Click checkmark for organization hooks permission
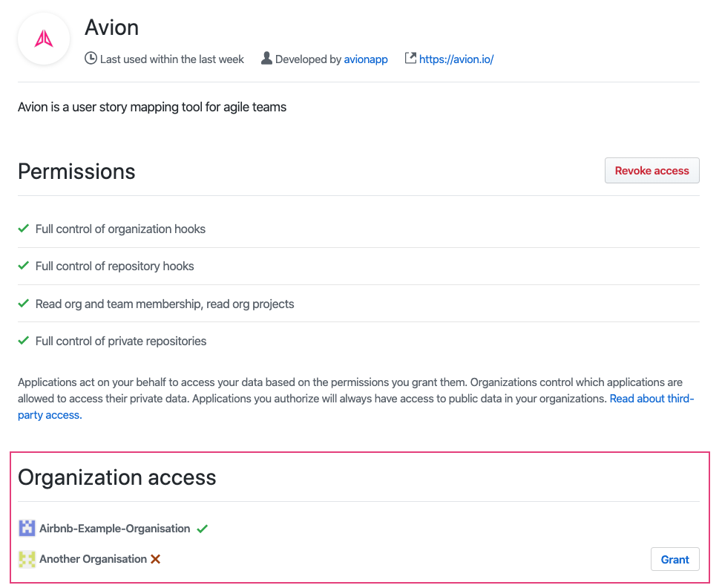This screenshot has width=722, height=588. point(24,229)
